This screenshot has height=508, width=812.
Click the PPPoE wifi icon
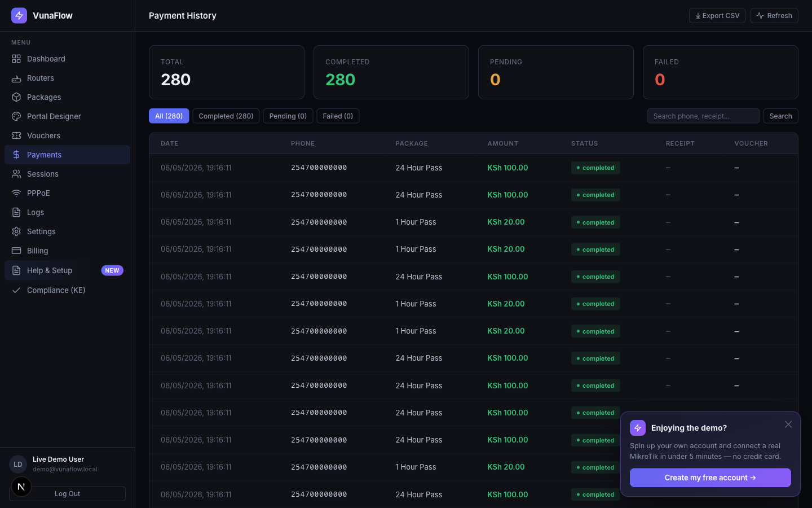(16, 193)
